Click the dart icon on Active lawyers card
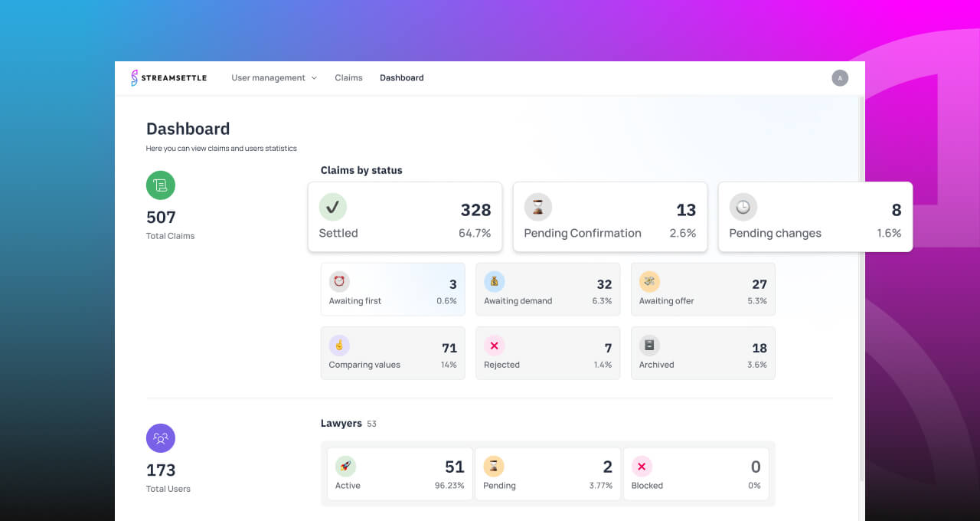Image resolution: width=980 pixels, height=521 pixels. click(x=346, y=466)
